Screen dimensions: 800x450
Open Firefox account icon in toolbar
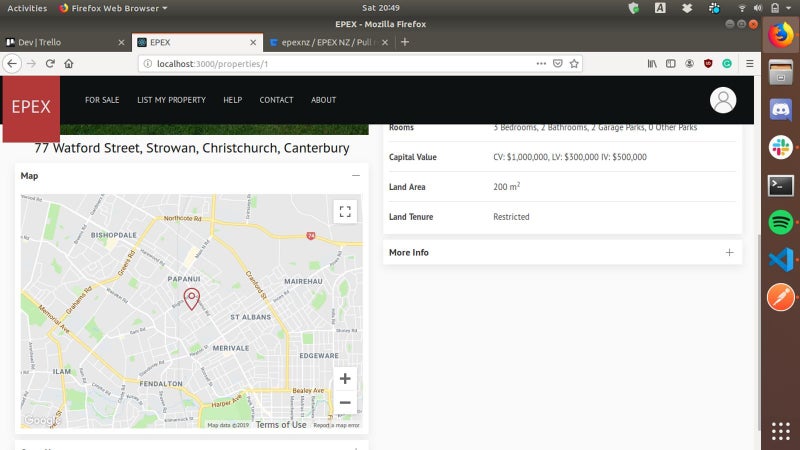click(689, 64)
